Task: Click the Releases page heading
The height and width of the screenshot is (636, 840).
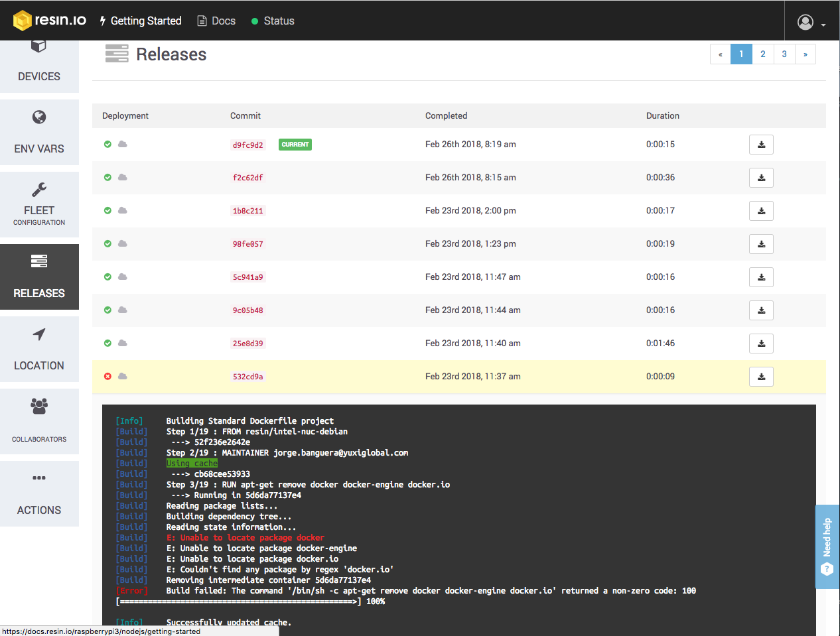Action: click(171, 54)
